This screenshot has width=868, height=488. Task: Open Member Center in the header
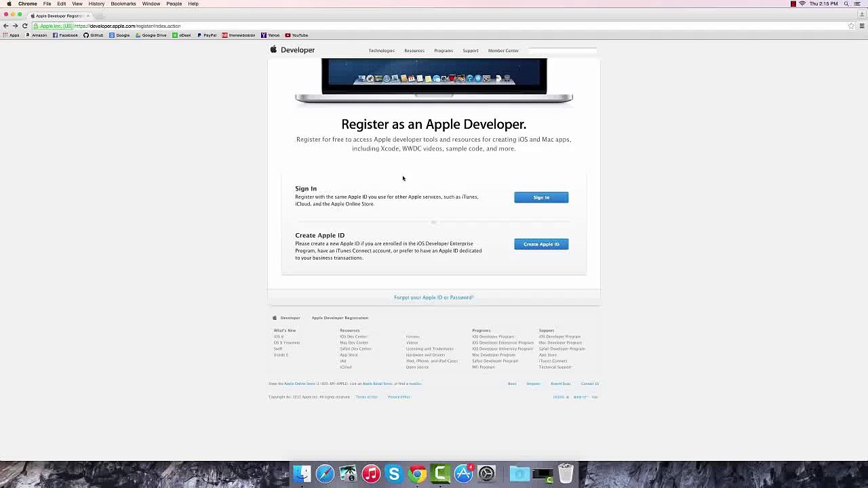click(503, 51)
